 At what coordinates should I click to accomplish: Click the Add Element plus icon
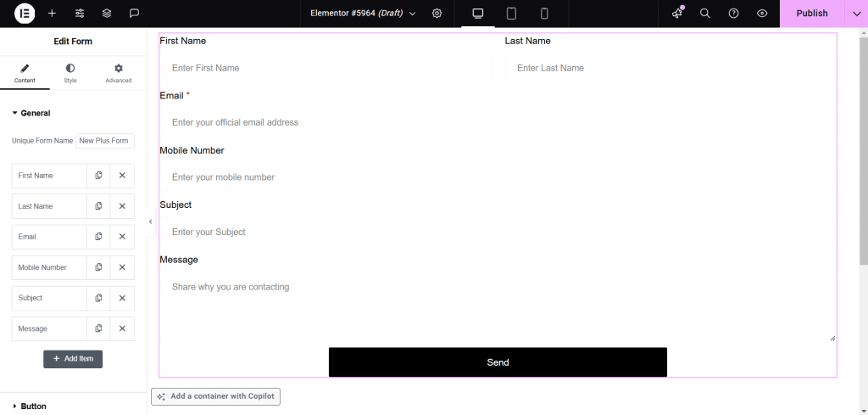click(x=52, y=14)
